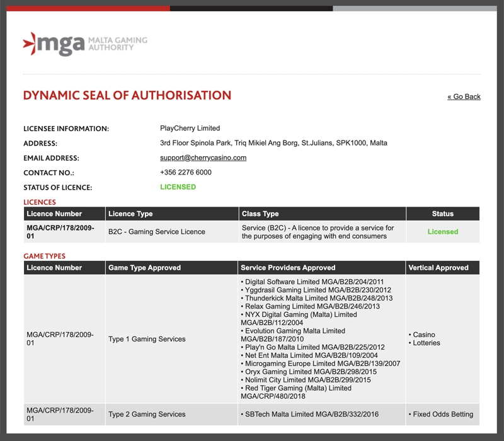Click the contact number +356 2276 6000
Screen dimensions: 504x441
(x=186, y=173)
